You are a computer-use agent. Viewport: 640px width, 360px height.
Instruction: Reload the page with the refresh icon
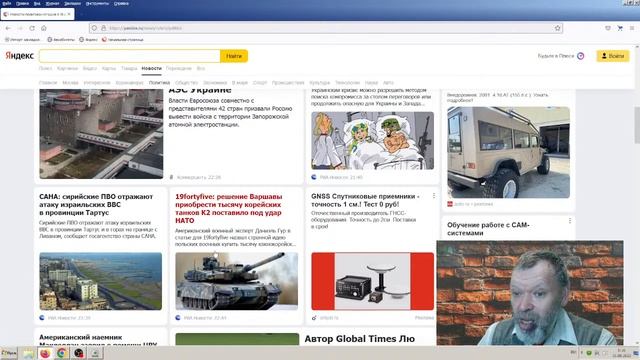[32, 28]
